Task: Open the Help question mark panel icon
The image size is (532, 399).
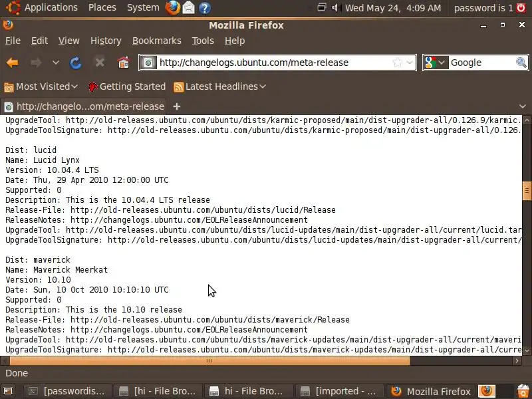Action: coord(205,8)
